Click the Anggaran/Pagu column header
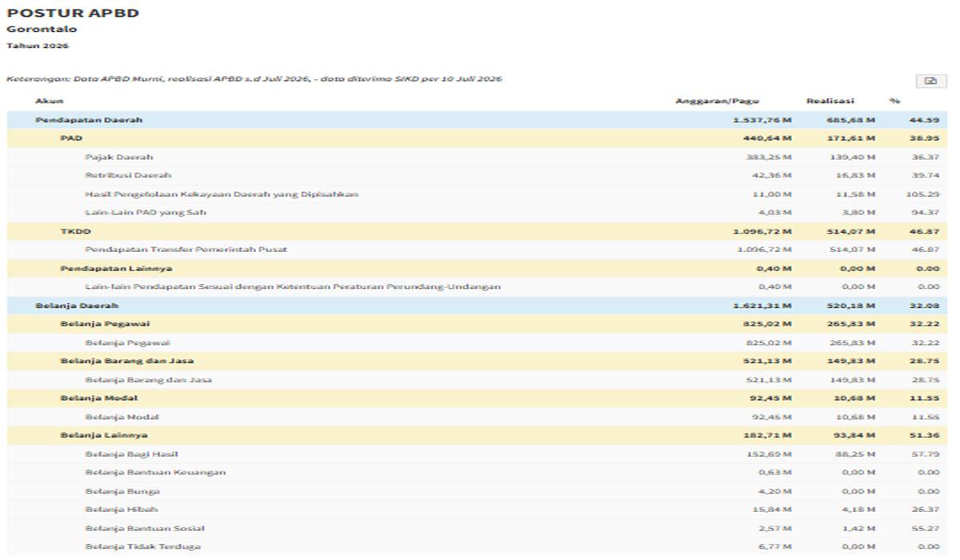Viewport: 960px width, 560px height. click(x=718, y=101)
